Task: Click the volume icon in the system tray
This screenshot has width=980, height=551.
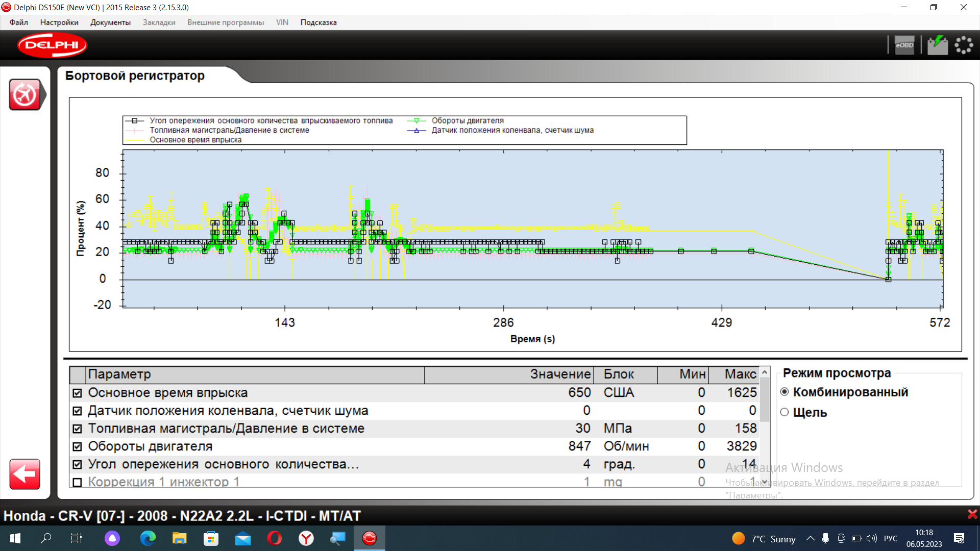Action: (872, 538)
